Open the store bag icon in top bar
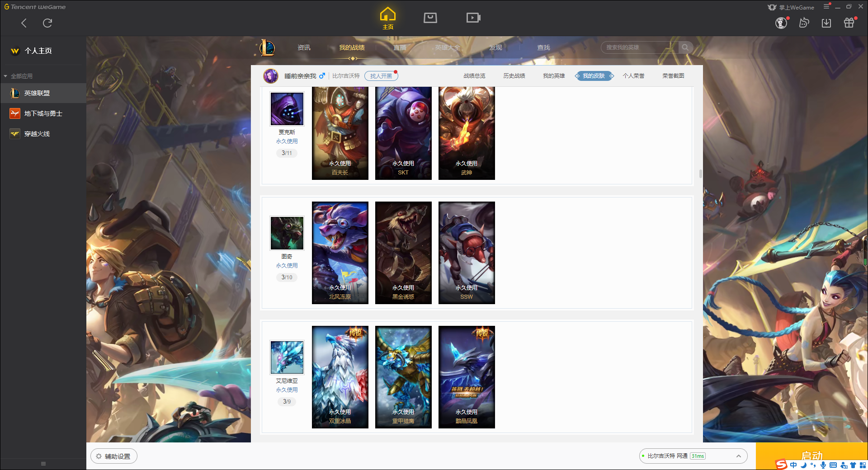868x470 pixels. 430,18
